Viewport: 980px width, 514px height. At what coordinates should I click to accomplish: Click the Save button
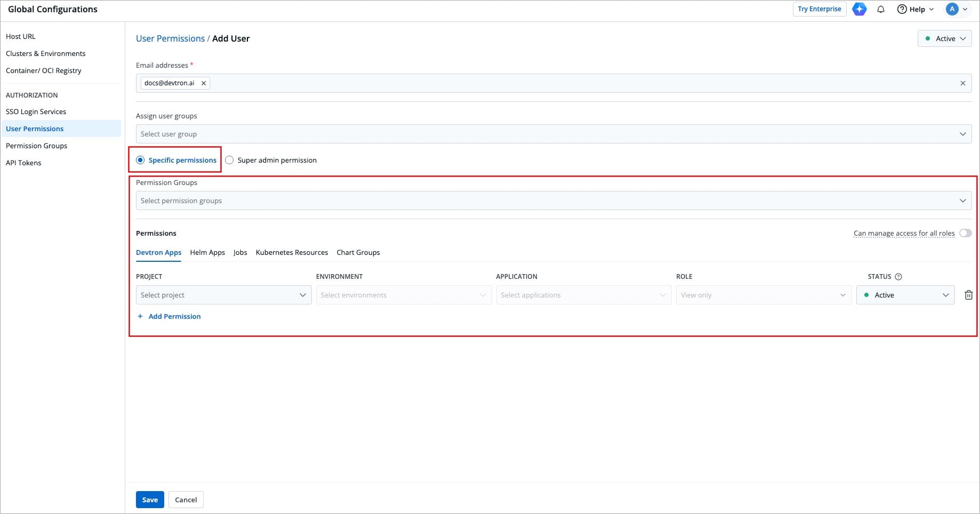(150, 500)
